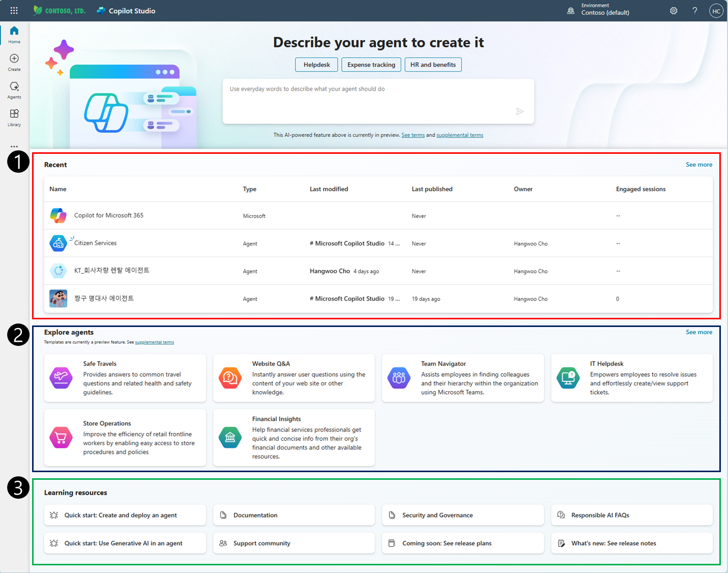Click the Store Operations template icon
Viewport: 728px width, 573px height.
(x=61, y=438)
